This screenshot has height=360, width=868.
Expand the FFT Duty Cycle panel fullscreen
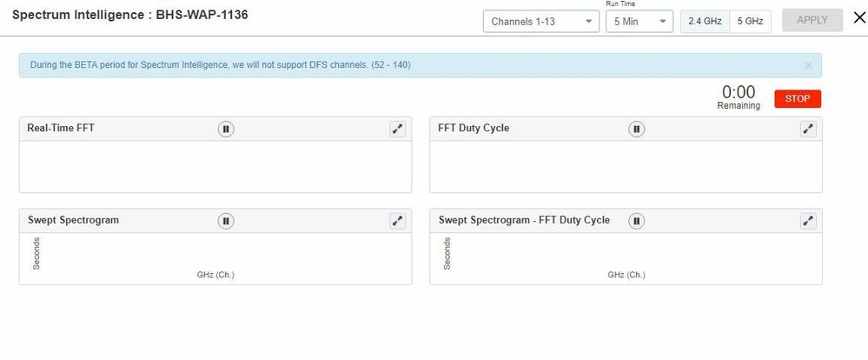point(808,129)
